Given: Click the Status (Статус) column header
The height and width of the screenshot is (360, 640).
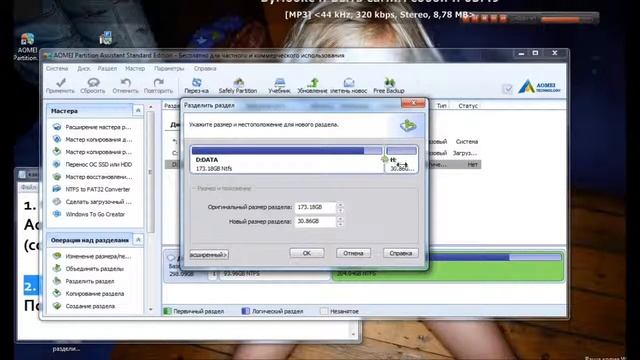Looking at the screenshot, I should [x=468, y=106].
